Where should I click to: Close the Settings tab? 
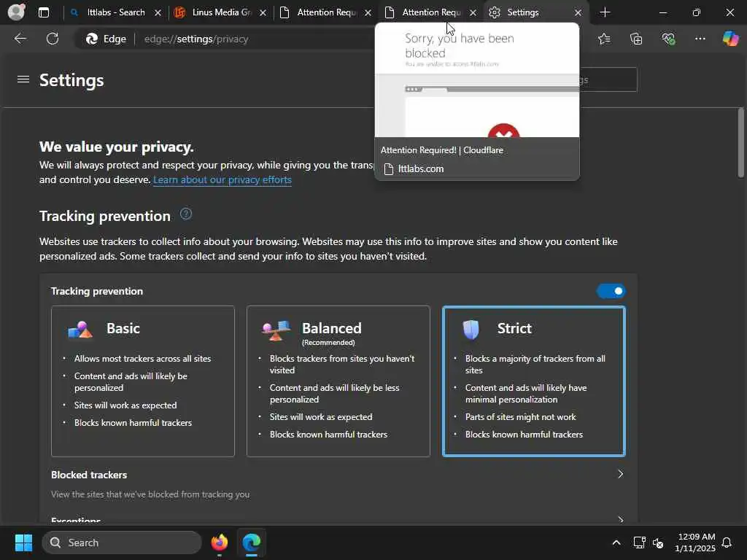(x=578, y=13)
